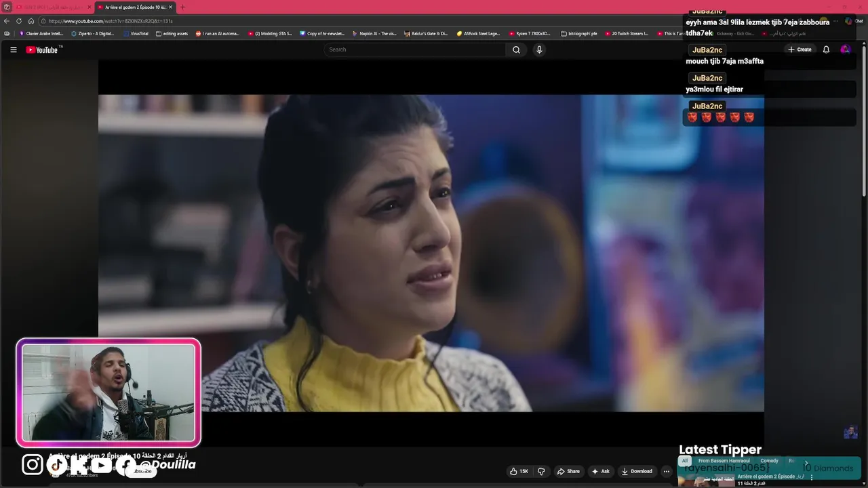Open the Create button menu

pyautogui.click(x=800, y=49)
